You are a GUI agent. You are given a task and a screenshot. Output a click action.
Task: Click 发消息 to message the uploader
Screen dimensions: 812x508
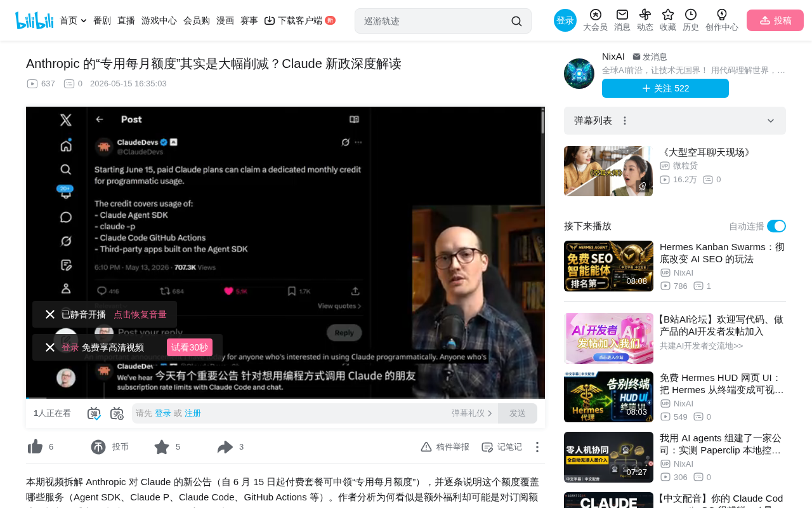pos(650,57)
